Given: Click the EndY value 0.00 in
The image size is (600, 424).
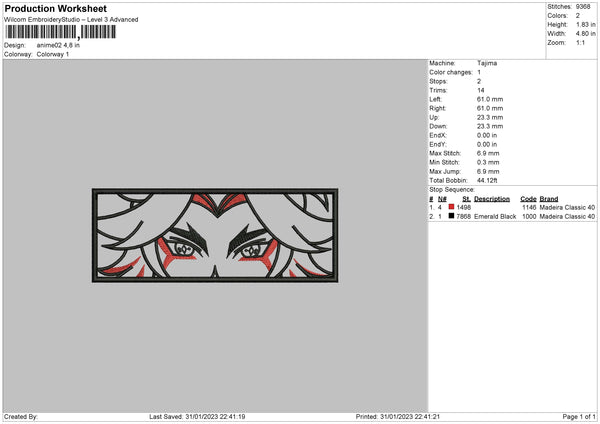Looking at the screenshot, I should coord(487,145).
